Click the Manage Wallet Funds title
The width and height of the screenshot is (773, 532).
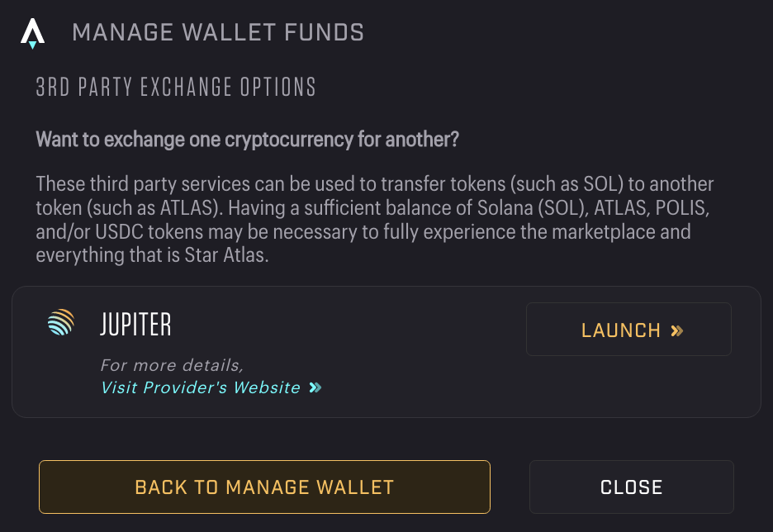tap(218, 33)
